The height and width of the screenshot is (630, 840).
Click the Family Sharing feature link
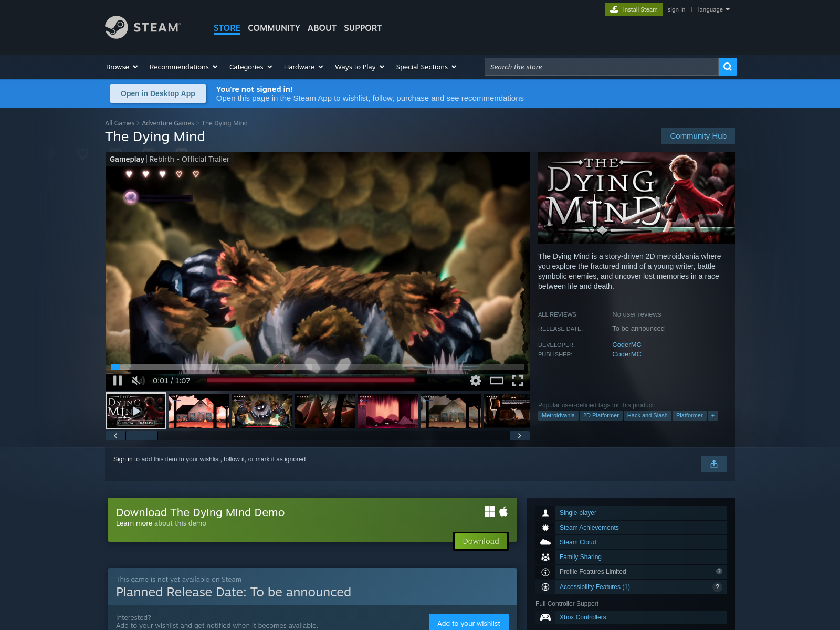581,557
